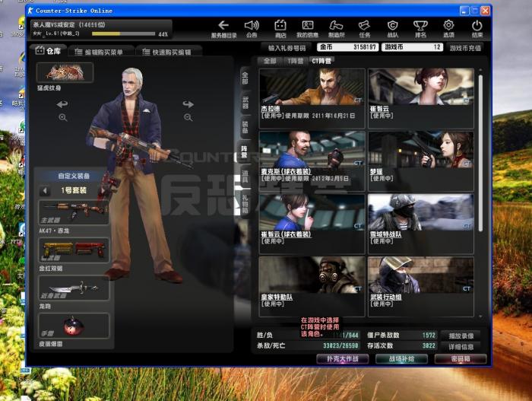Click the 自定义装备 panel header
The height and width of the screenshot is (401, 532).
coord(74,176)
